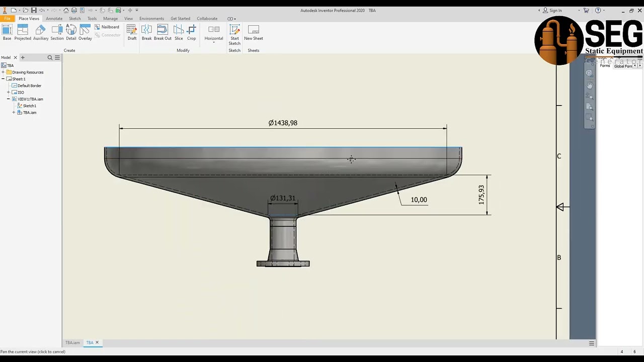Select the Ø131,31 dimension

[x=283, y=199]
